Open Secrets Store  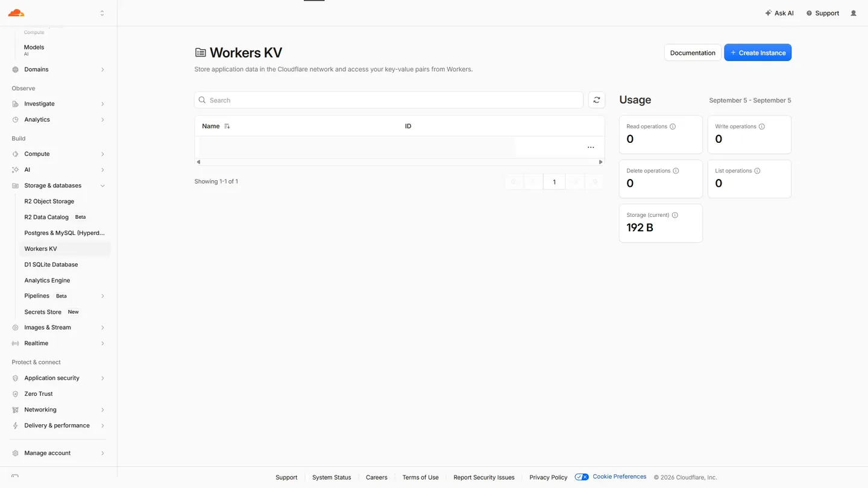point(43,311)
